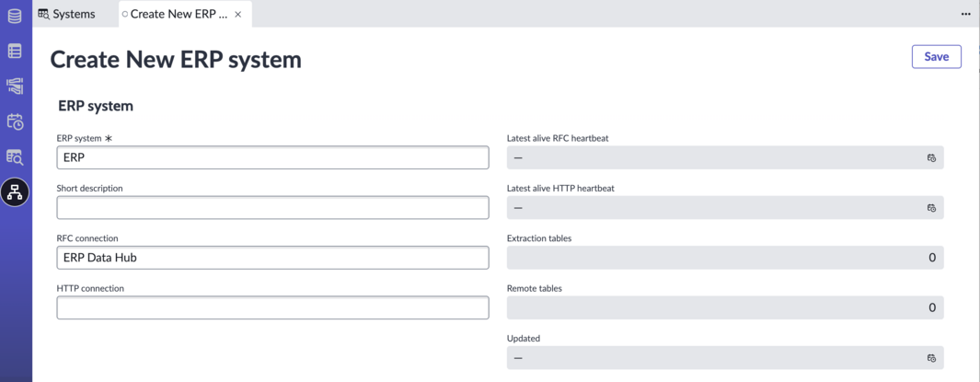Click the Updated date field
Viewport: 980px width, 382px height.
click(x=725, y=358)
